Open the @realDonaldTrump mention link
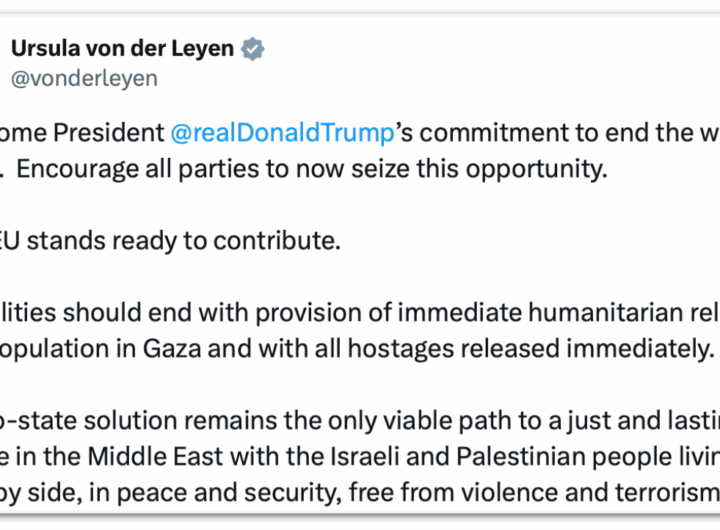Image resolution: width=720 pixels, height=530 pixels. pyautogui.click(x=283, y=130)
